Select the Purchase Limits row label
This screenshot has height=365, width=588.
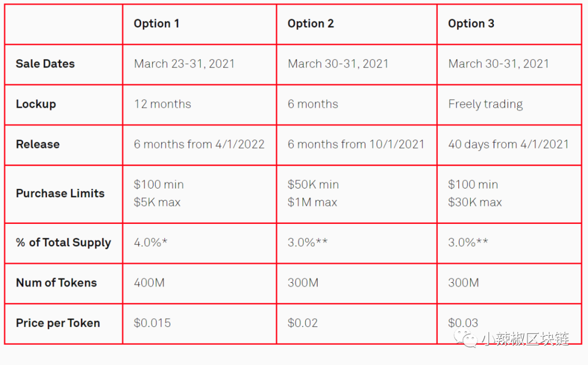click(60, 193)
